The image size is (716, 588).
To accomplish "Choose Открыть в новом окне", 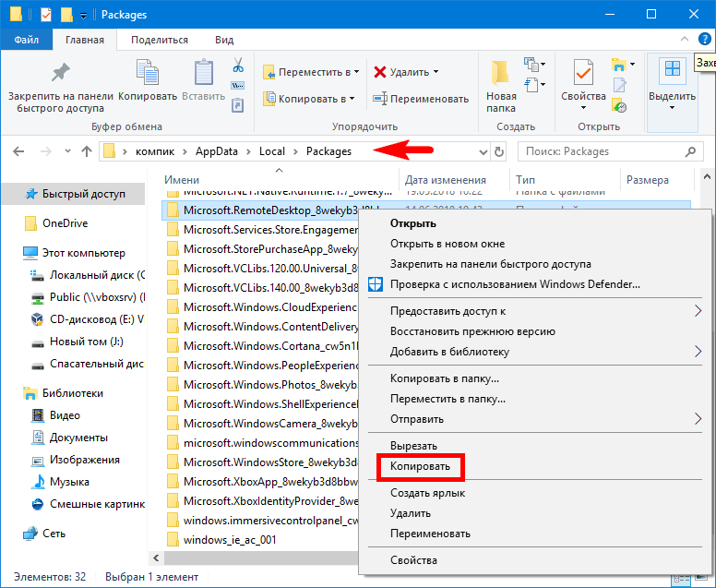I will click(x=447, y=244).
